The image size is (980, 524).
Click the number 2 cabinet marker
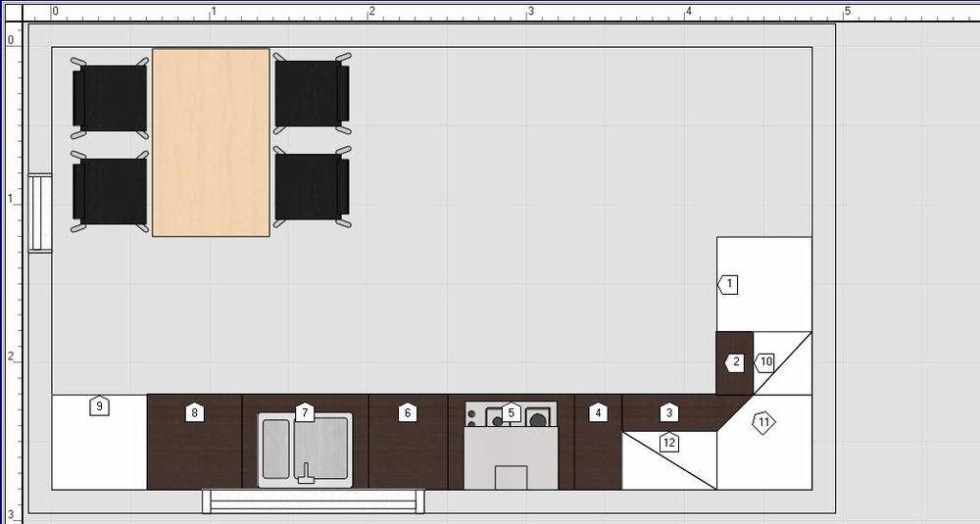coord(735,362)
